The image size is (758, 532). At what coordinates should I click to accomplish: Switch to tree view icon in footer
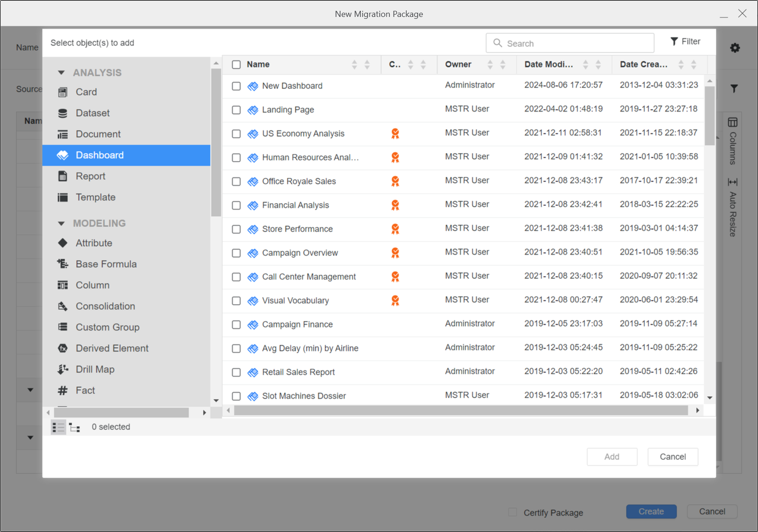point(75,428)
